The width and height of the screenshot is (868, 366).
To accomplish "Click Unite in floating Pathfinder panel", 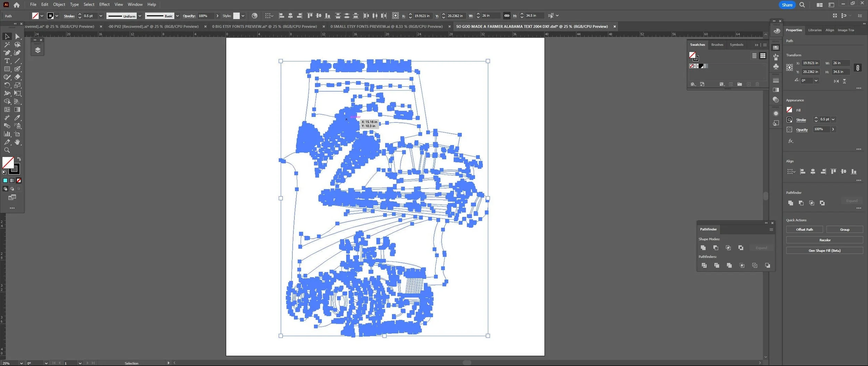I will point(703,248).
